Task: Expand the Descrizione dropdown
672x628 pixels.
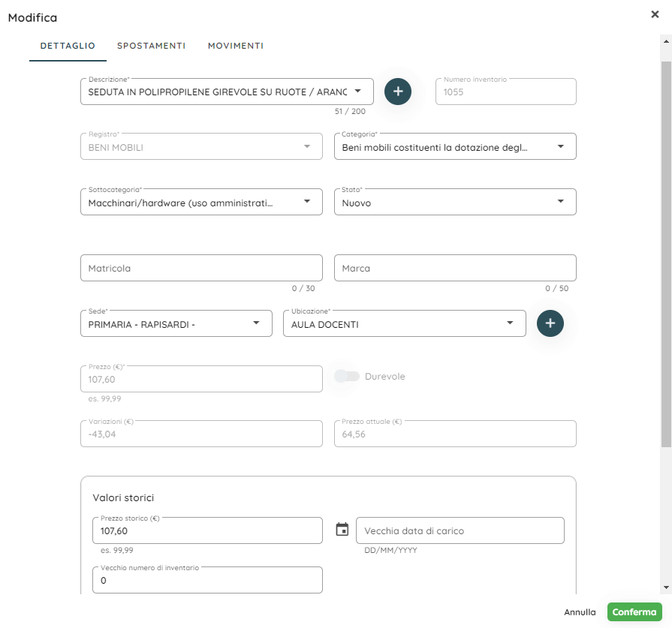Action: tap(358, 92)
